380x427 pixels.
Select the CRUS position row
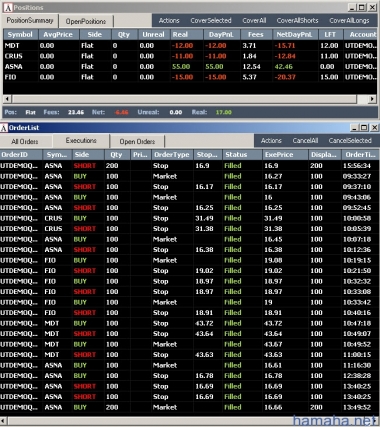190,56
